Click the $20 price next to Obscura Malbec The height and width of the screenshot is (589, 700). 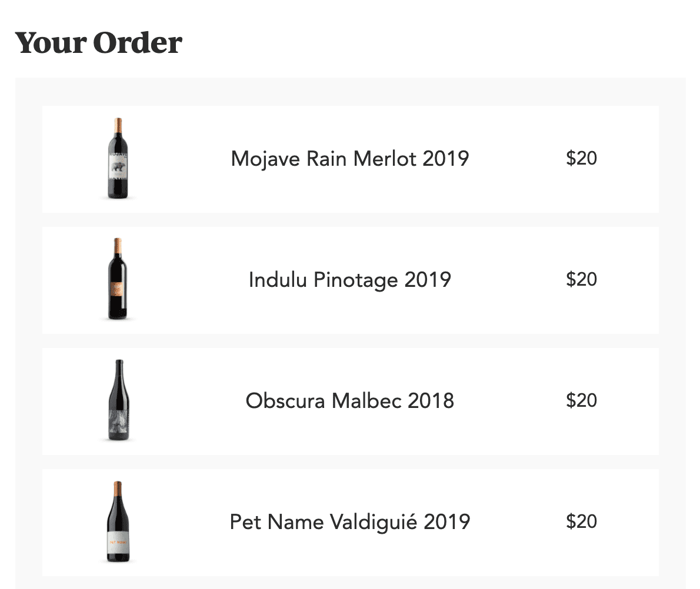coord(581,400)
